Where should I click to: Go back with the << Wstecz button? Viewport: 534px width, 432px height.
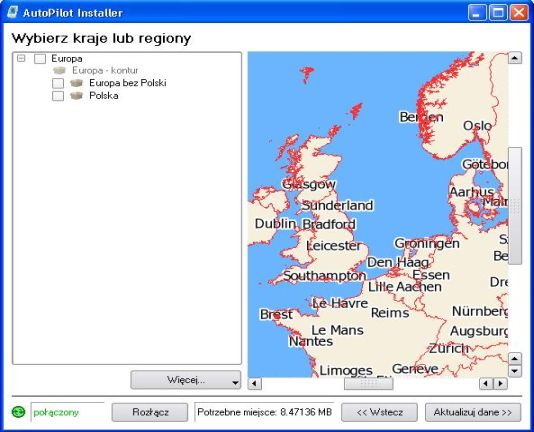tap(379, 412)
